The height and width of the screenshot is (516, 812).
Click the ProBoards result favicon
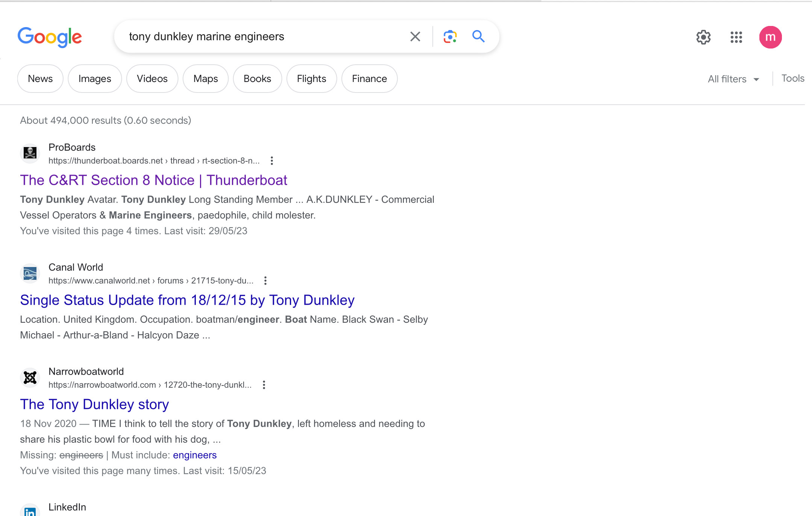point(30,153)
